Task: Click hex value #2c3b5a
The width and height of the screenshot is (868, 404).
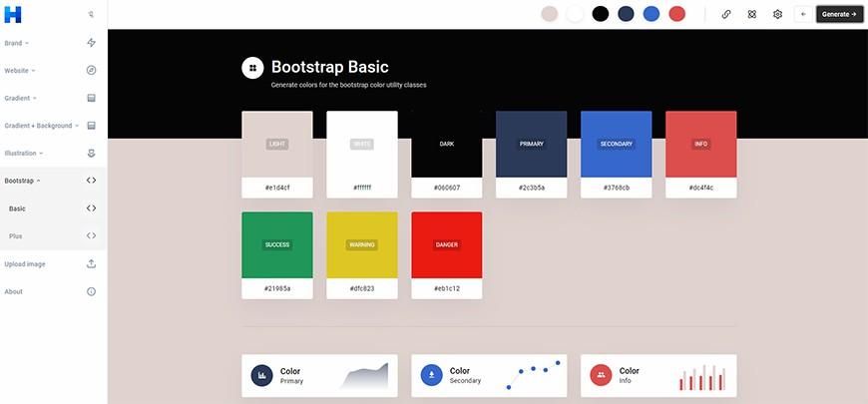Action: tap(532, 188)
